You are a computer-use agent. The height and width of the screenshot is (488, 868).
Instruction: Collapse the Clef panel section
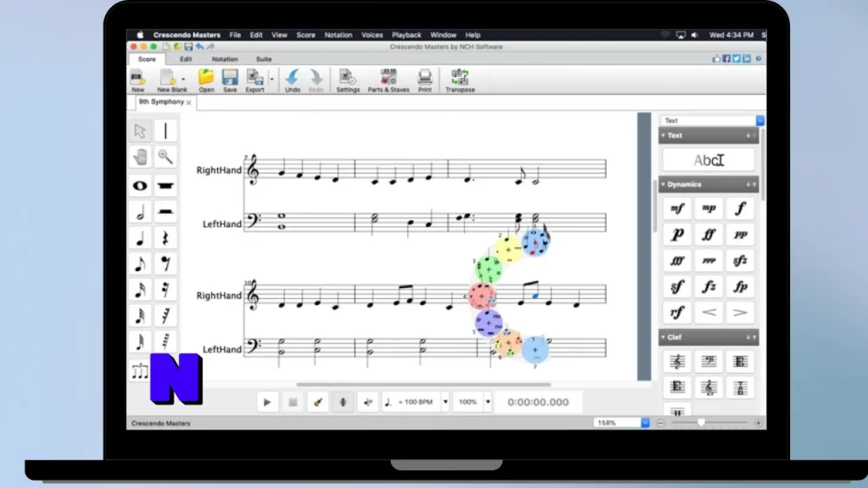pos(663,337)
